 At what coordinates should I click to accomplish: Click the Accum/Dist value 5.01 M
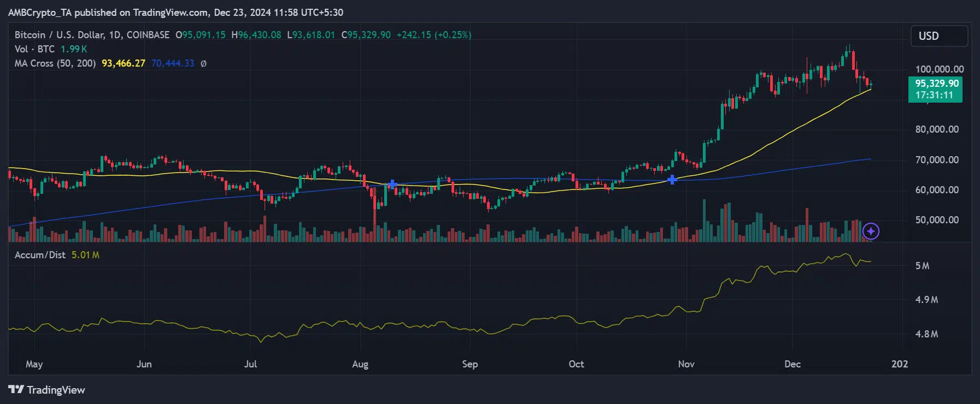coord(85,255)
